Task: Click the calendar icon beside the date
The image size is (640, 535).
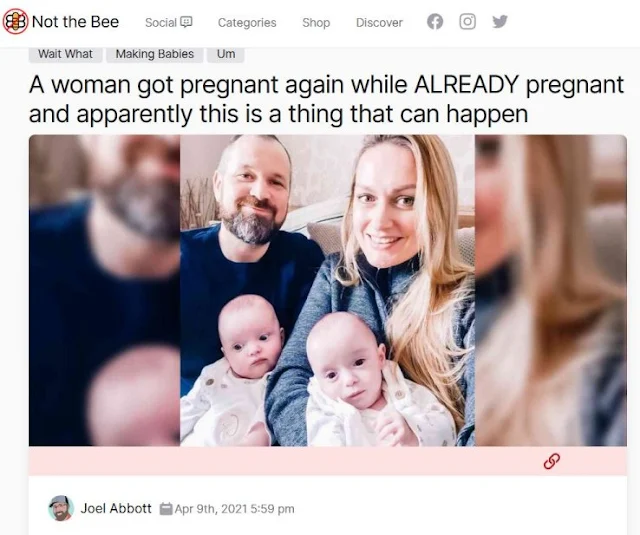Action: pyautogui.click(x=165, y=509)
